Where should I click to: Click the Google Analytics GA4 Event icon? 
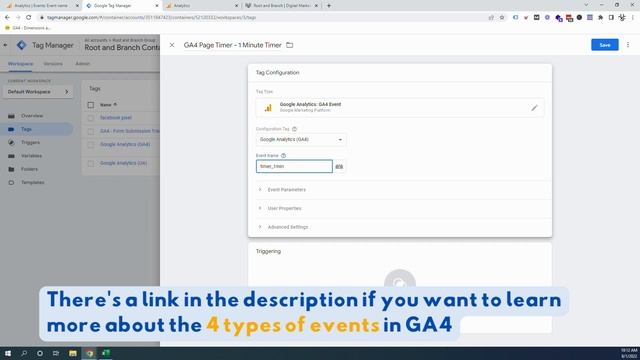click(x=268, y=108)
